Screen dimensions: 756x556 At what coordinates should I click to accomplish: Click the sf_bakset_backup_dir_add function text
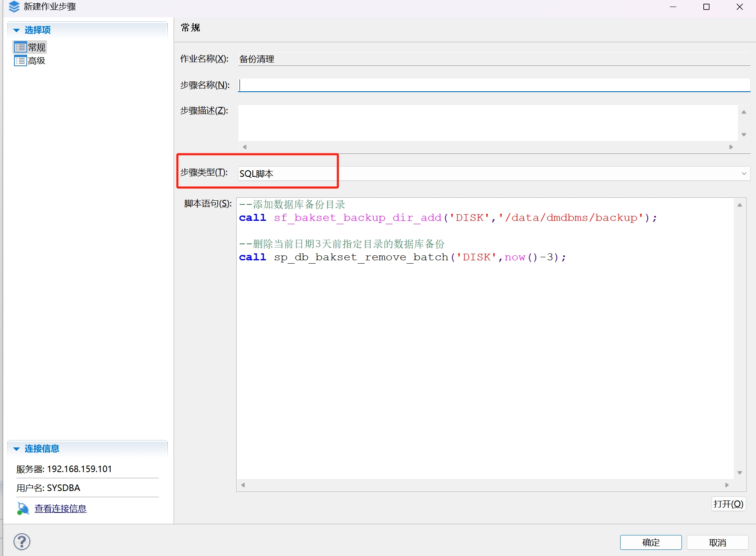point(358,218)
